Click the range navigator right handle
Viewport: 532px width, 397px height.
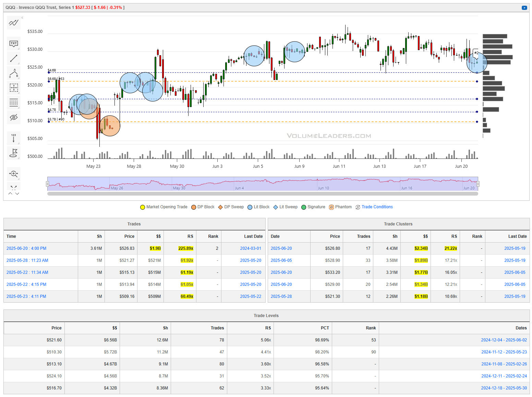pyautogui.click(x=478, y=184)
